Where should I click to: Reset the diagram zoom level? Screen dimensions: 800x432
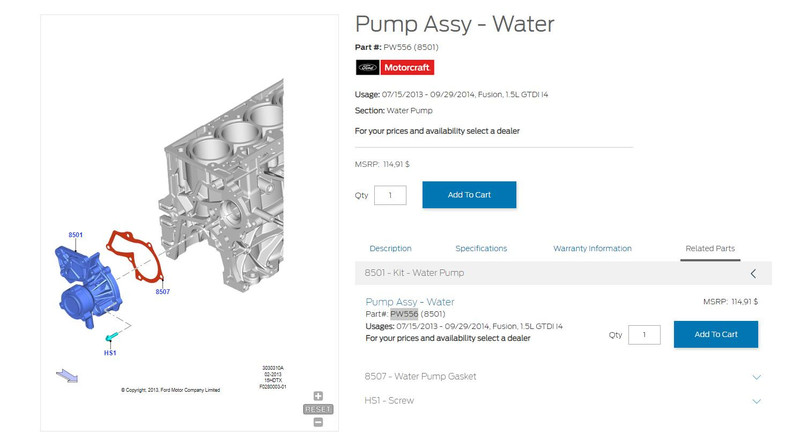[x=318, y=409]
